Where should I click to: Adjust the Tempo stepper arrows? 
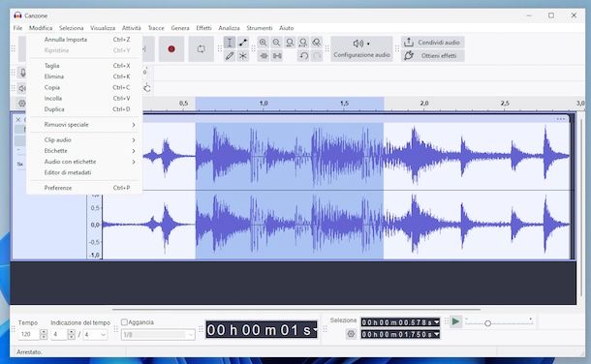(x=44, y=334)
